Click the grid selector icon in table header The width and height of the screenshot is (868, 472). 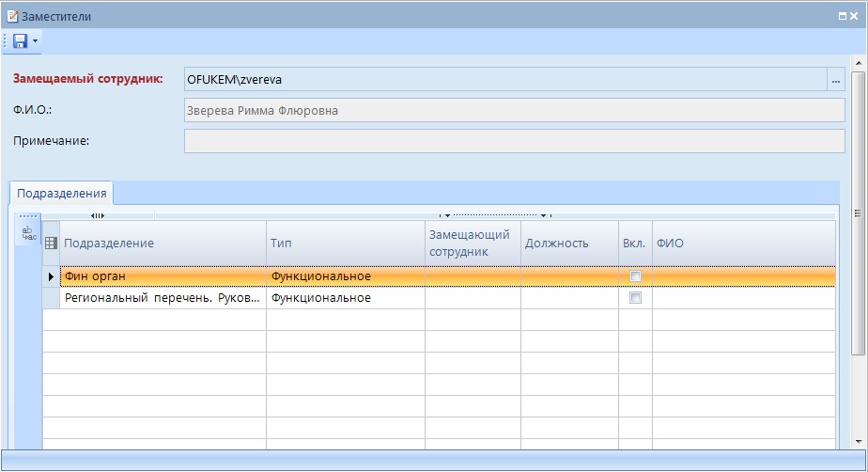52,244
